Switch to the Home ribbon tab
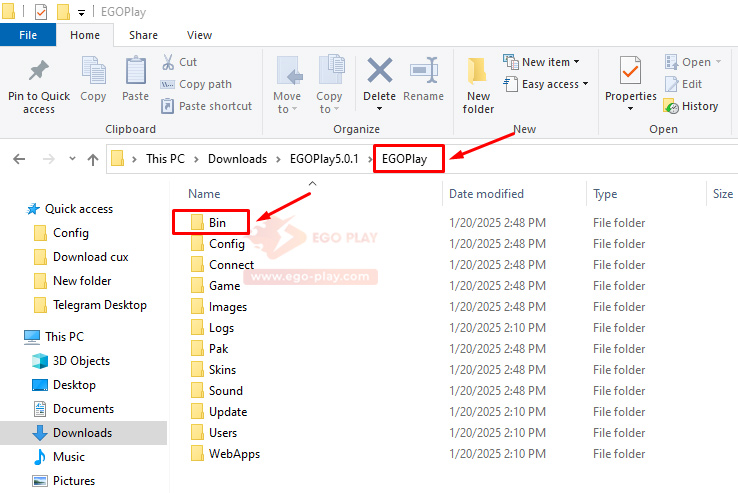 click(85, 35)
